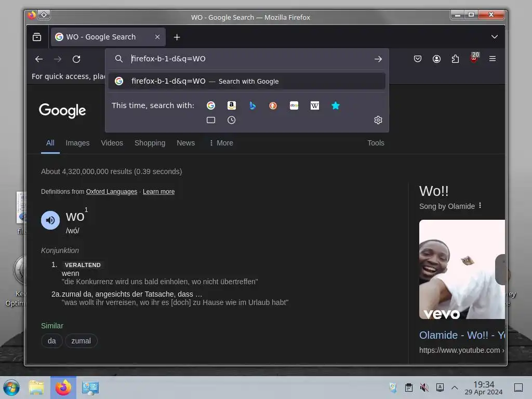Open the Learn more link
532x399 pixels.
click(x=158, y=192)
